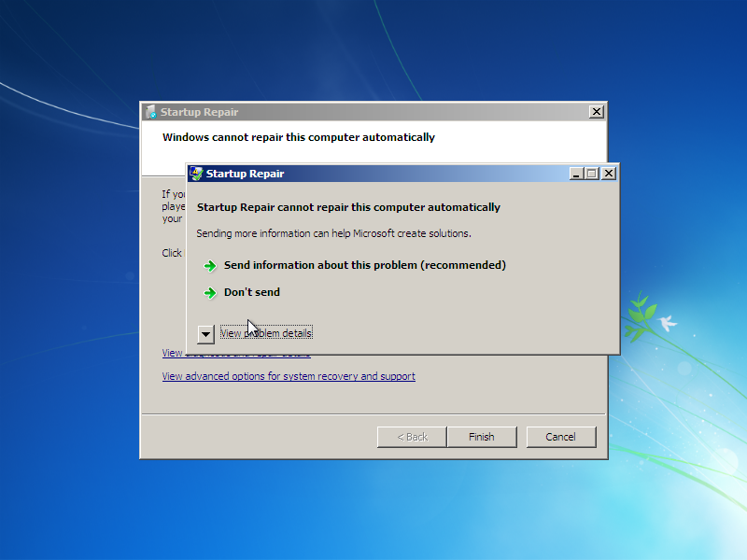Click the front dialog's Startup Repair title text
This screenshot has height=560, width=747.
tap(245, 174)
